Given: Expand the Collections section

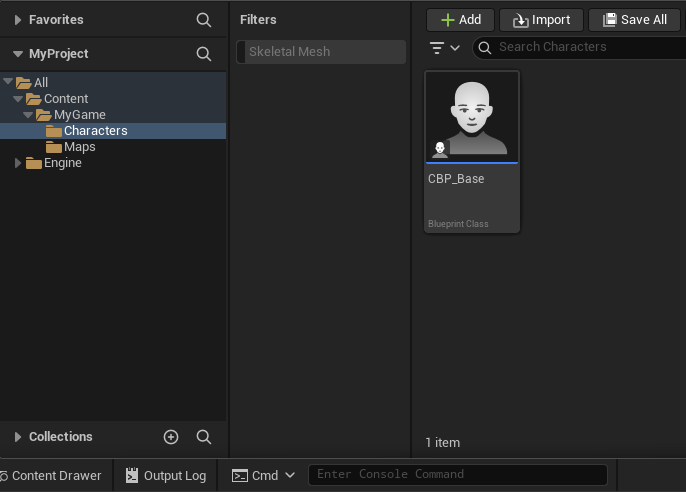Looking at the screenshot, I should (x=18, y=437).
